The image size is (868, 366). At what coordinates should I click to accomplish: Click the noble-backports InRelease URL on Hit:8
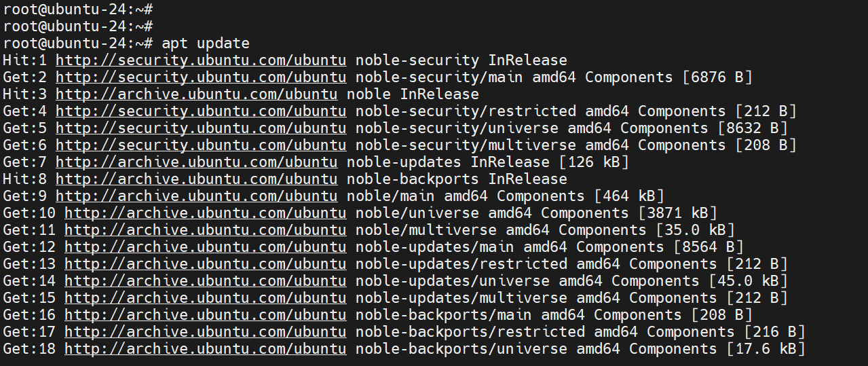196,179
